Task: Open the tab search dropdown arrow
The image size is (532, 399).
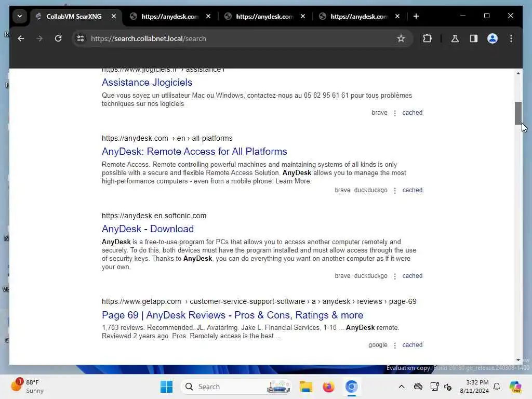Action: point(20,16)
